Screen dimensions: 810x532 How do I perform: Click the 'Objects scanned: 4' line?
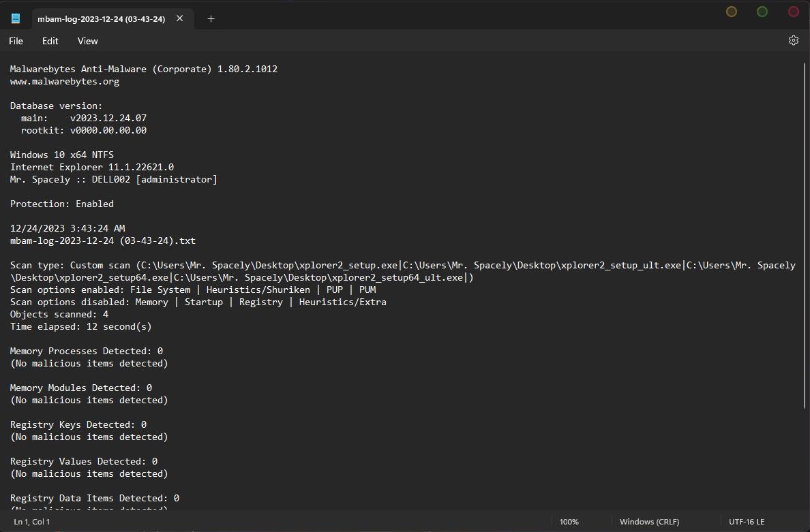59,314
